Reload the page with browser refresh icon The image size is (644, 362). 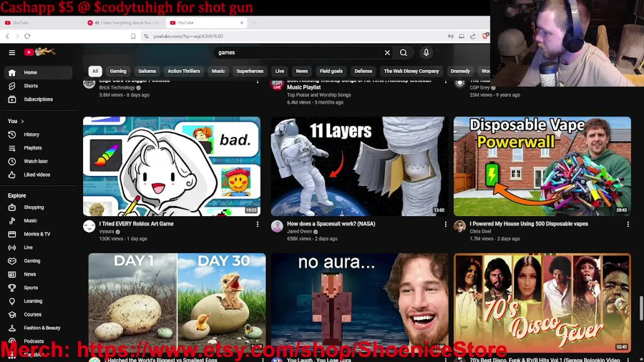tap(28, 36)
